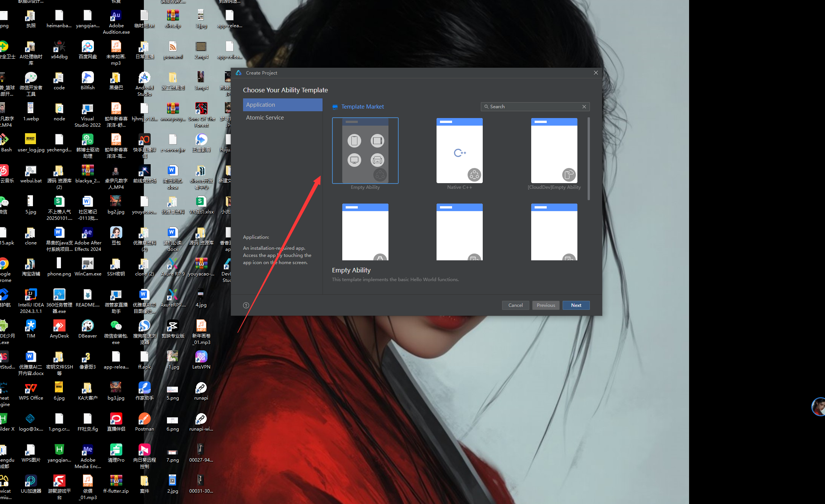Click the Next button
Image resolution: width=825 pixels, height=504 pixels.
coord(576,305)
